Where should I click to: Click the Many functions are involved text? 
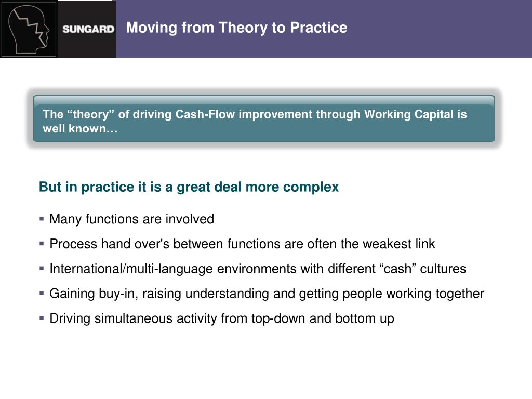coord(131,219)
